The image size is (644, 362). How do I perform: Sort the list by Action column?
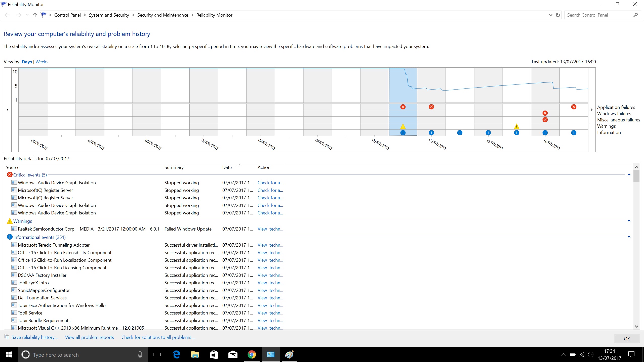270,167
